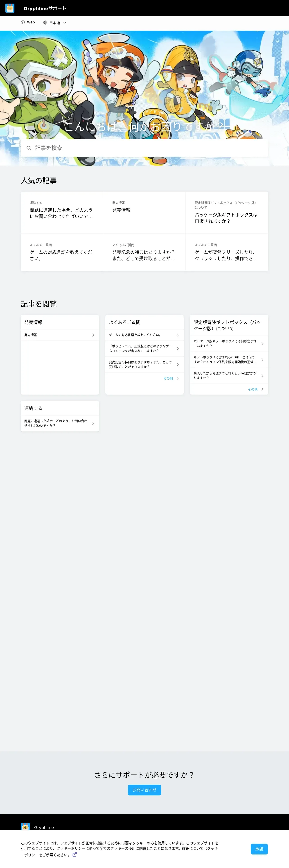Viewport: 289px width, 868px height.
Task: Open row ギフトボックスに含まれるCDキーとは何ですか？
Action: [x=229, y=360]
